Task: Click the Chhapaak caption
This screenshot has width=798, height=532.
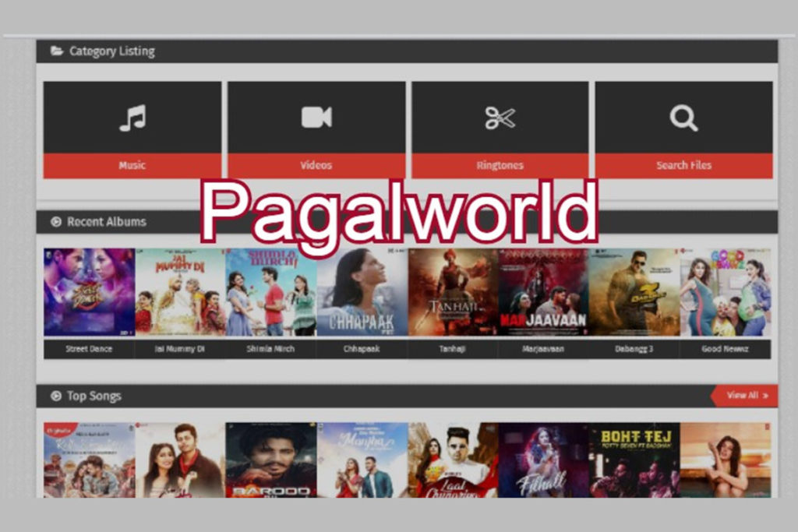Action: [x=362, y=349]
